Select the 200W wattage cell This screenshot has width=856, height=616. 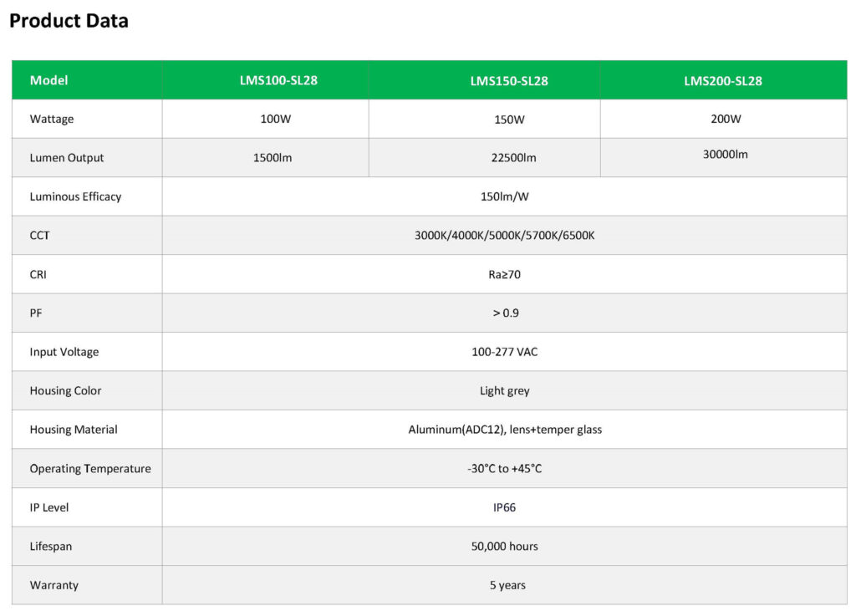pos(726,119)
